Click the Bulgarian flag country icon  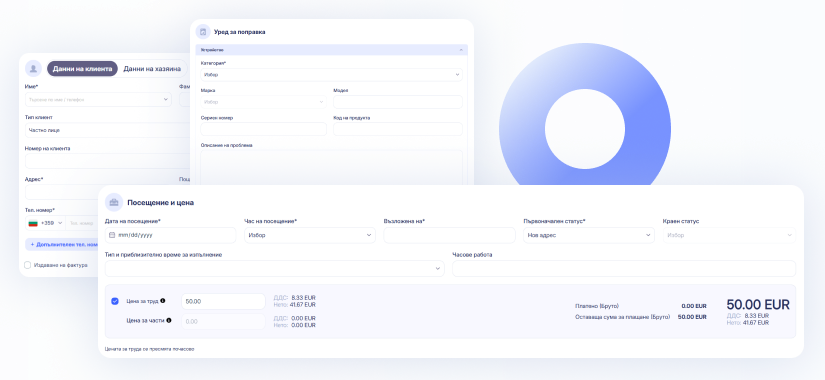(33, 223)
